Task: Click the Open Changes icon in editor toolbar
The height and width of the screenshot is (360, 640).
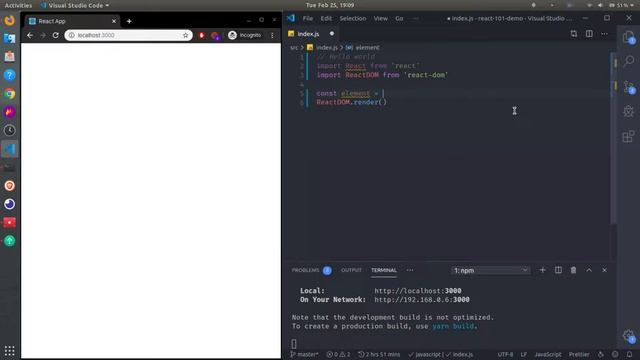Action: pyautogui.click(x=574, y=34)
